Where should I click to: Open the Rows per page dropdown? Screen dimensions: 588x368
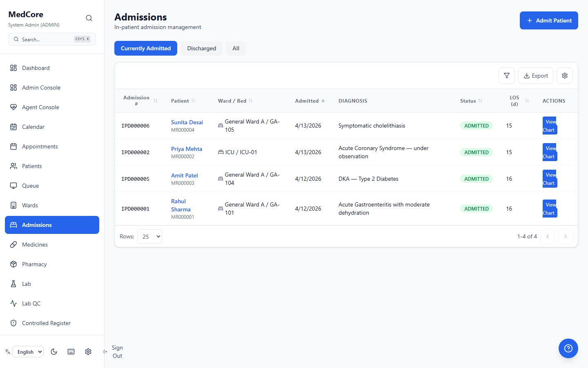click(x=149, y=236)
